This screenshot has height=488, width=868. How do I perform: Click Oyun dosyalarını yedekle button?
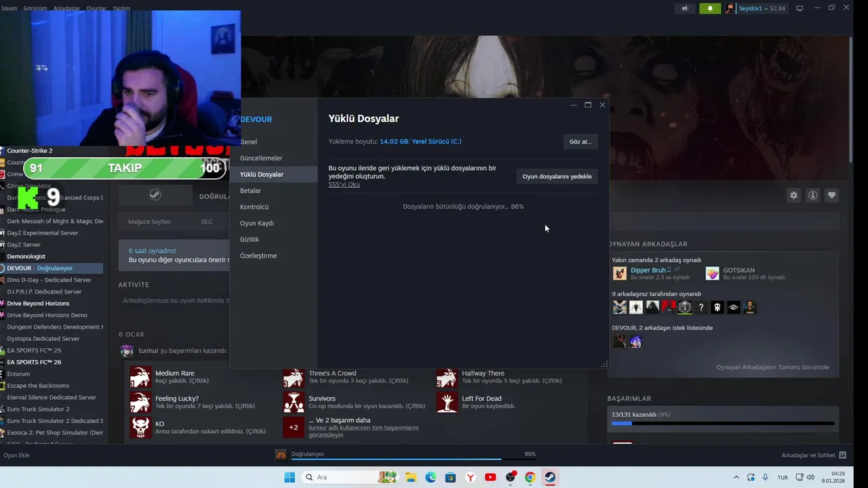pos(557,176)
